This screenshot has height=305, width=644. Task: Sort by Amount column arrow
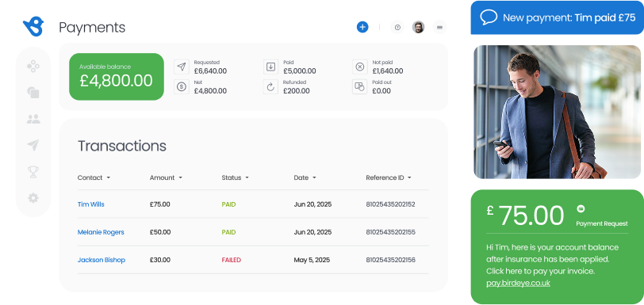[180, 177]
